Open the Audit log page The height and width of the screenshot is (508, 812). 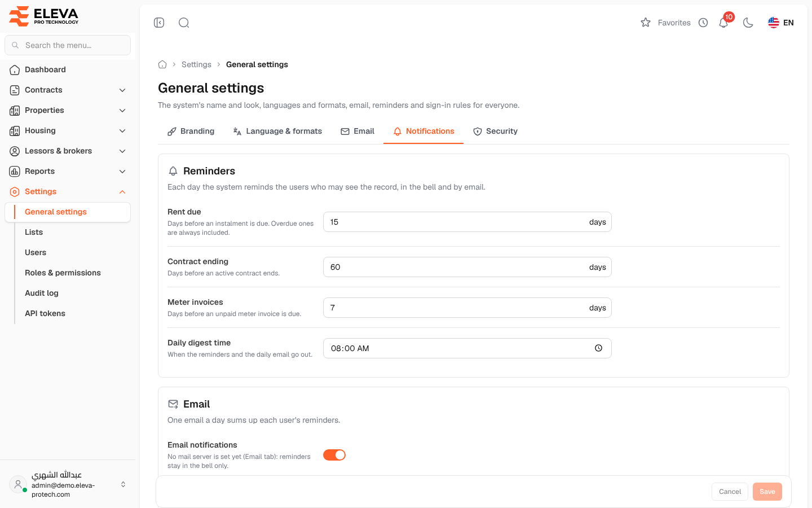pos(73,293)
